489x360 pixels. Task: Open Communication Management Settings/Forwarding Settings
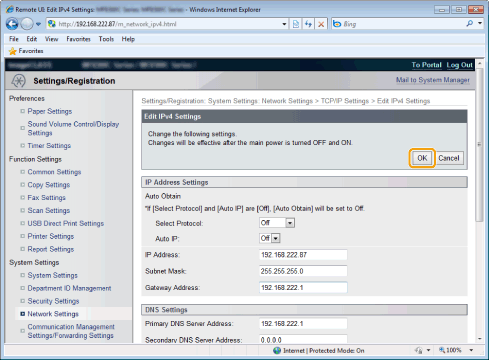(71, 331)
